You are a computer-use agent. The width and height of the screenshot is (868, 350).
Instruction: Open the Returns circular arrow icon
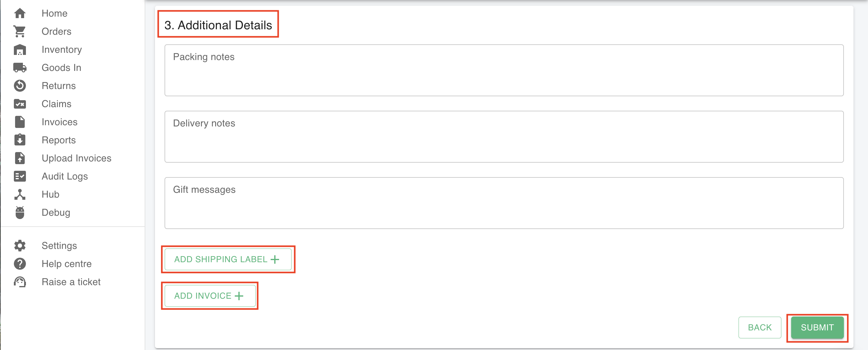(20, 86)
